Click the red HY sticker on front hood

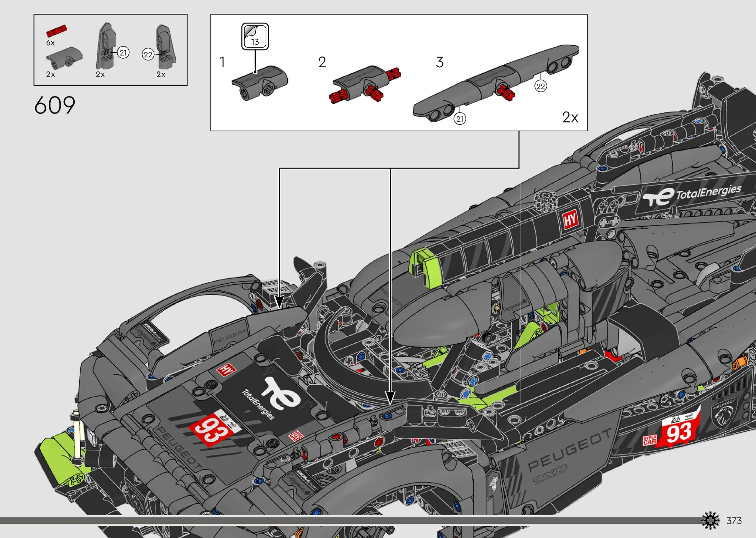click(227, 370)
